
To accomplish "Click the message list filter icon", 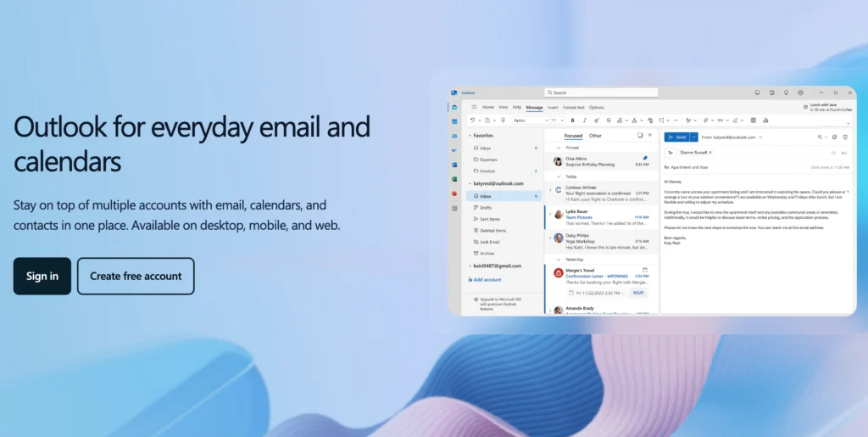I will [x=650, y=135].
